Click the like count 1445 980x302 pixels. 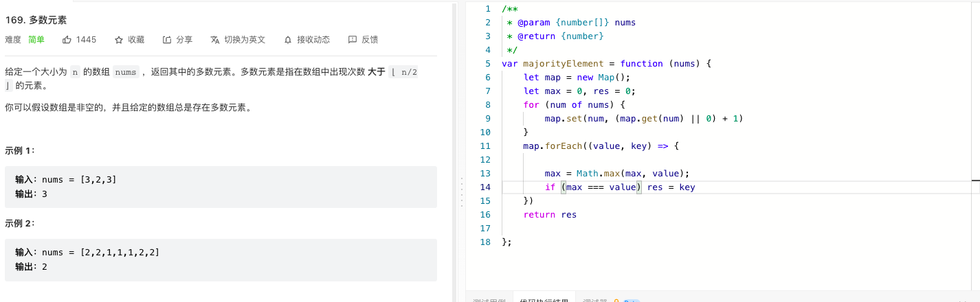click(x=86, y=40)
